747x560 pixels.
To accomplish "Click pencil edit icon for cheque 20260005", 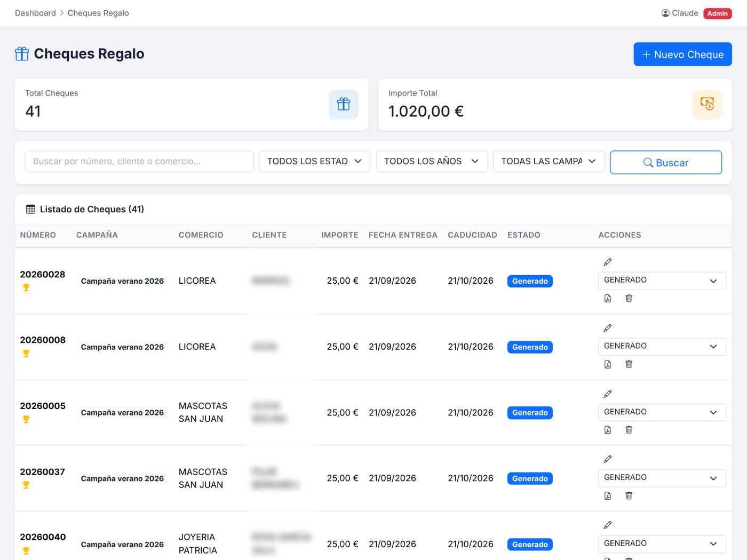I will click(x=607, y=394).
